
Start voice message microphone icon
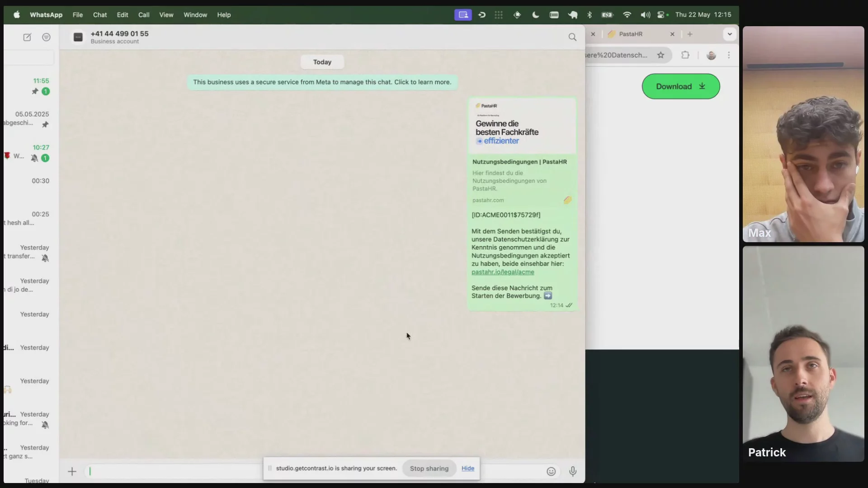(x=573, y=471)
